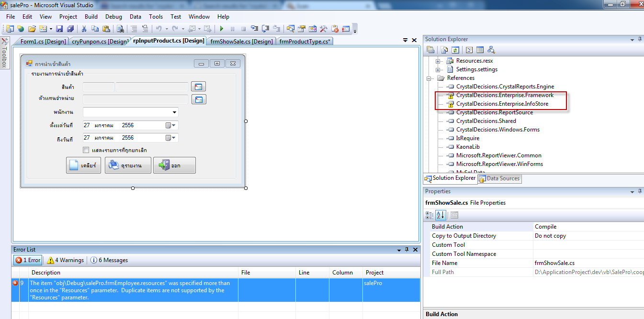This screenshot has height=319, width=644.
Task: Toggle the 4 Warnings filter button
Action: coord(66,260)
